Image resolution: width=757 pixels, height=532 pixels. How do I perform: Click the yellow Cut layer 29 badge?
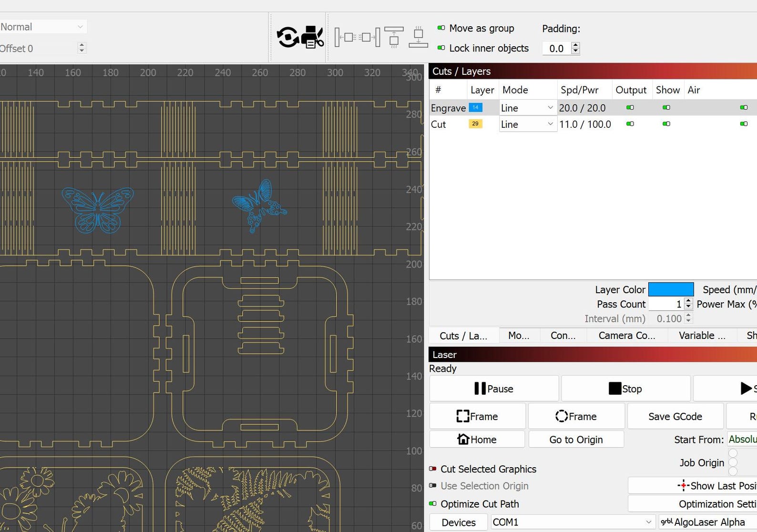coord(475,124)
